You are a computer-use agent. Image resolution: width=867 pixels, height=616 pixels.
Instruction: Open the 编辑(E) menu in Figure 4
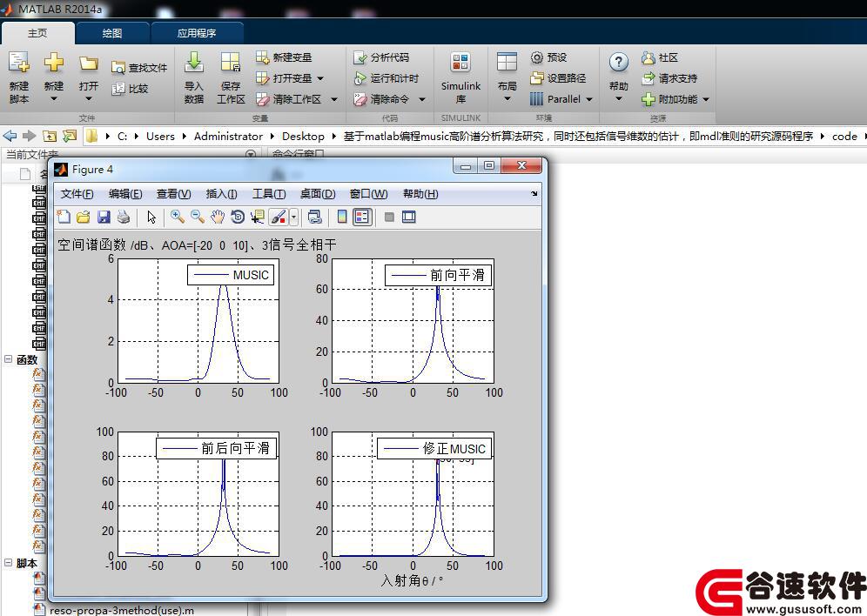click(x=125, y=193)
